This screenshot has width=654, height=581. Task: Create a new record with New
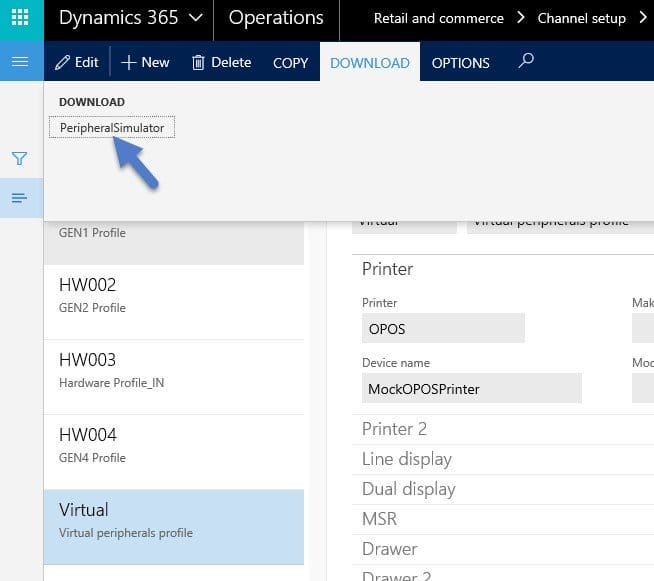pos(145,62)
